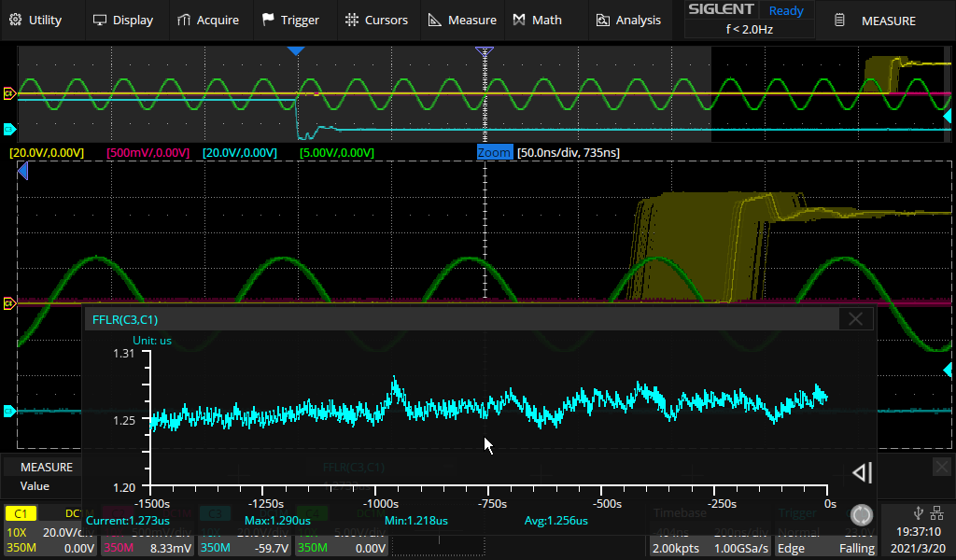956x560 pixels.
Task: Click the cyan 20.0V/ scale label
Action: coord(240,152)
